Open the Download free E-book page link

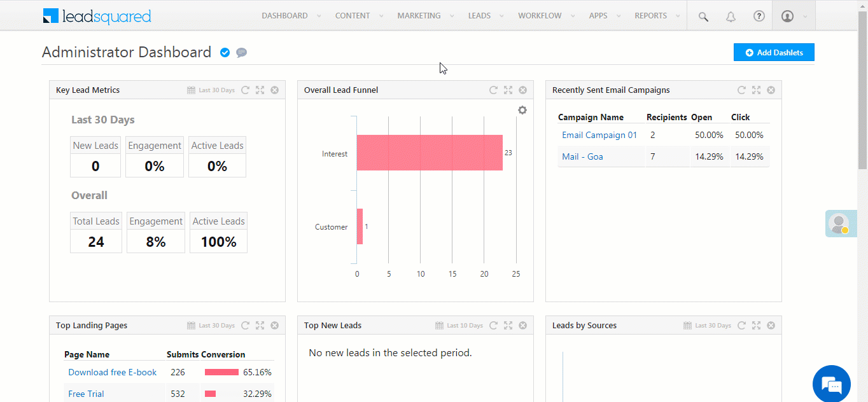pyautogui.click(x=112, y=372)
